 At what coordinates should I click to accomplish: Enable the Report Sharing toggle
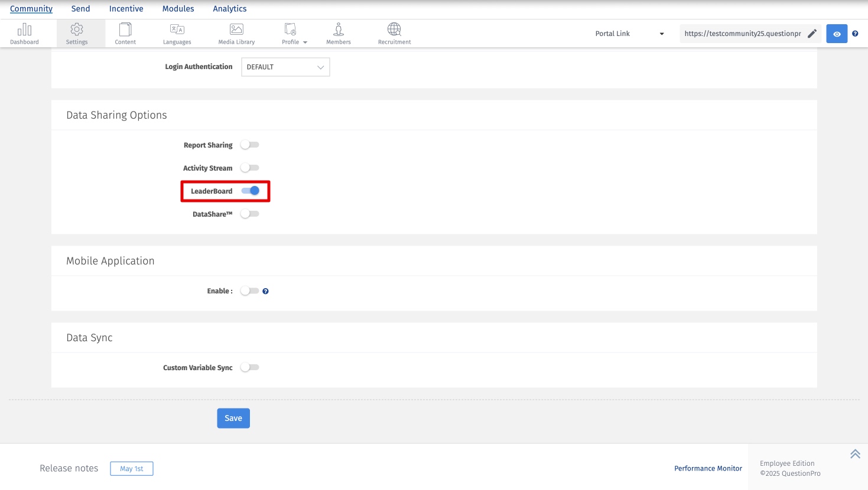point(250,145)
